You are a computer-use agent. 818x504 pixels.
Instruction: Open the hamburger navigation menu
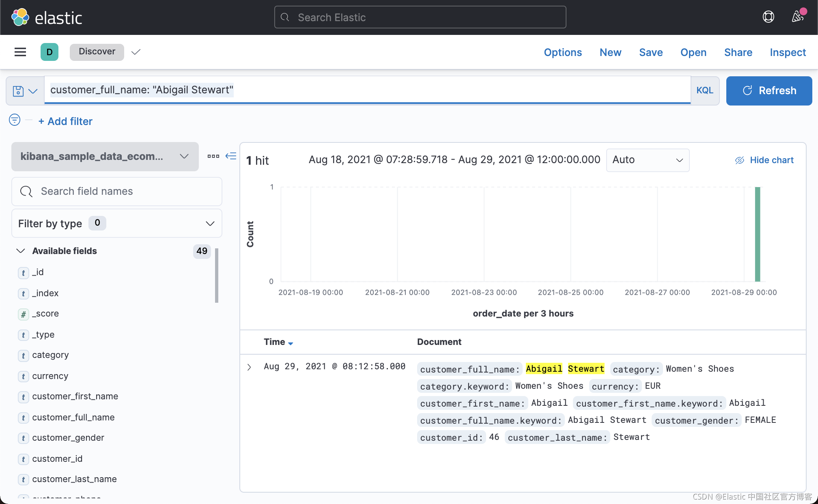pos(20,52)
